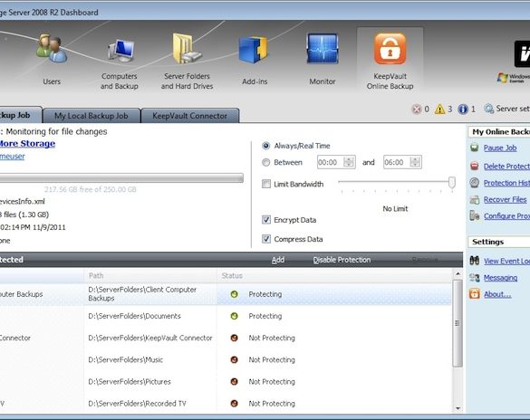This screenshot has height=420, width=530.
Task: Click Add in the protected folders bar
Action: click(278, 260)
